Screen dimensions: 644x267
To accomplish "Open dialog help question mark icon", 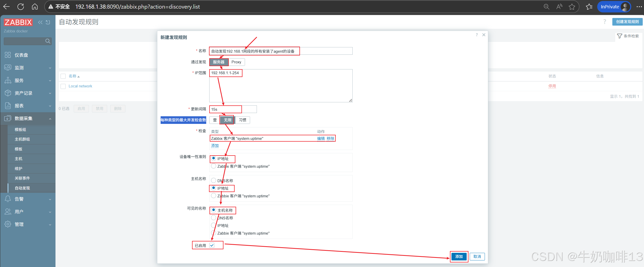I will (x=477, y=35).
